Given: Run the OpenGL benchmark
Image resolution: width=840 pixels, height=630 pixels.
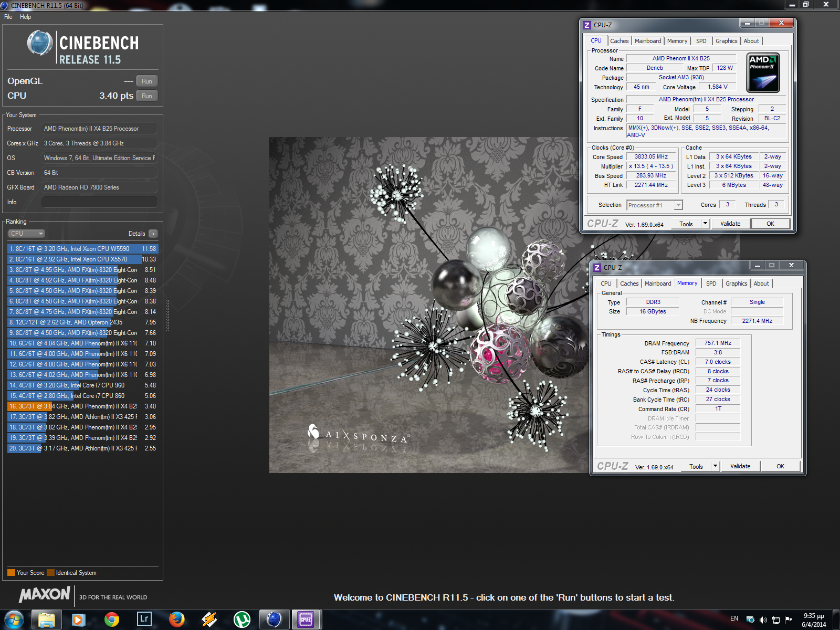Looking at the screenshot, I should (147, 81).
